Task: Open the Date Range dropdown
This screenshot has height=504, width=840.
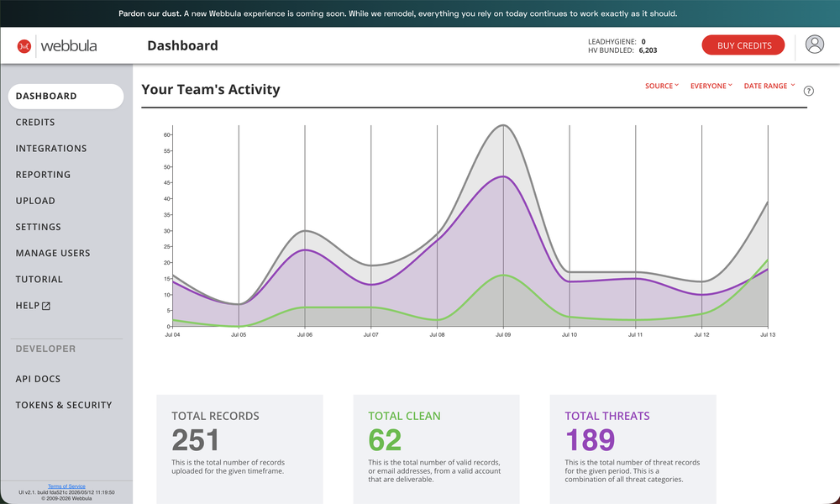Action: click(x=769, y=86)
